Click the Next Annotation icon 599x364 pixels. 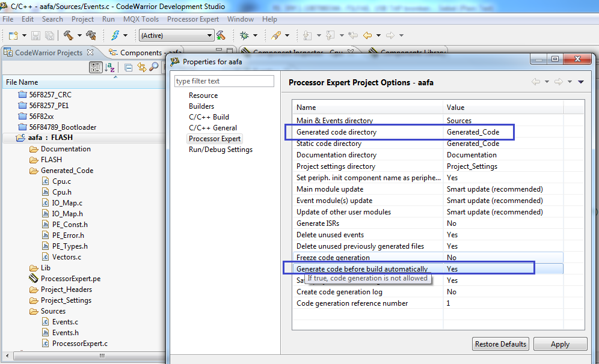click(307, 35)
